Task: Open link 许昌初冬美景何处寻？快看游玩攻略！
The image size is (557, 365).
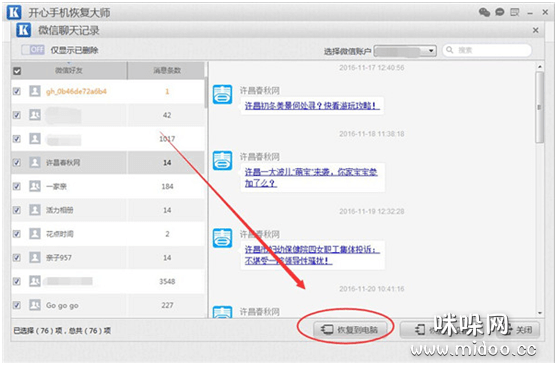Action: 312,105
